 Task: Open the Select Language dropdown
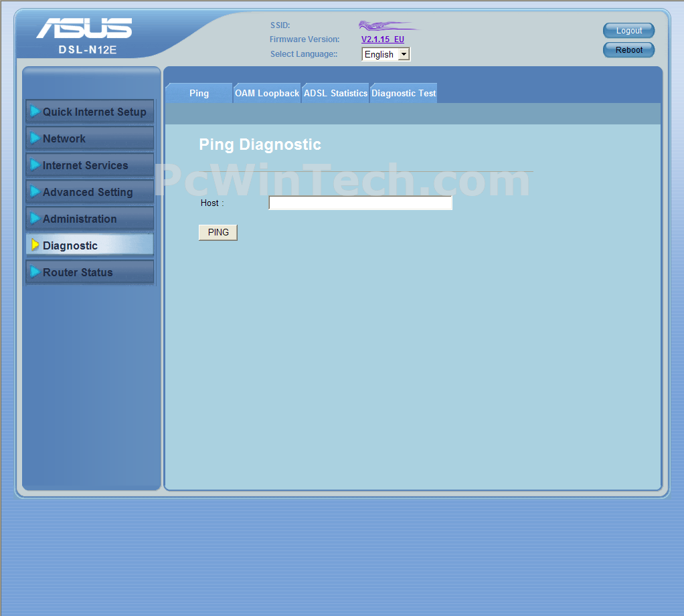tap(386, 54)
